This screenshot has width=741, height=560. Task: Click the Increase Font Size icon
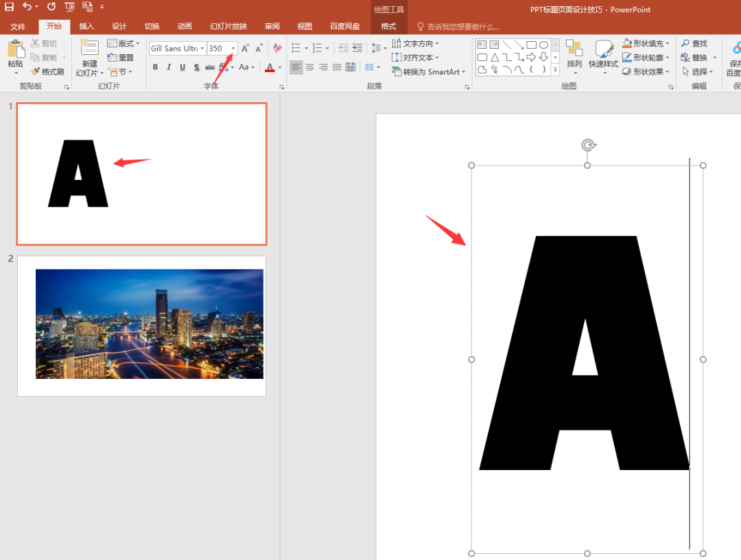click(245, 48)
